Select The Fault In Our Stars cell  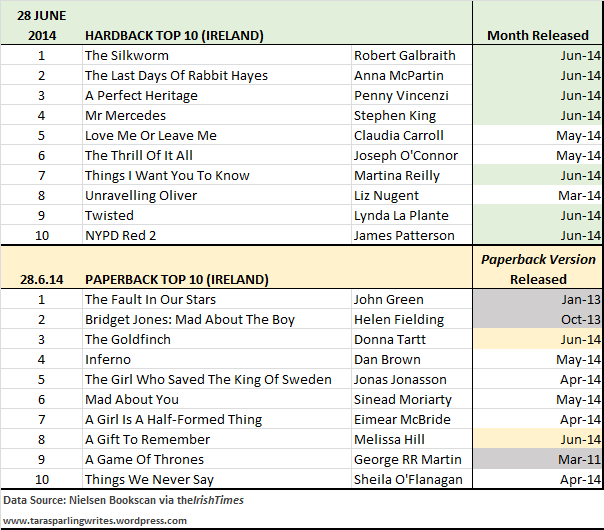[x=150, y=300]
